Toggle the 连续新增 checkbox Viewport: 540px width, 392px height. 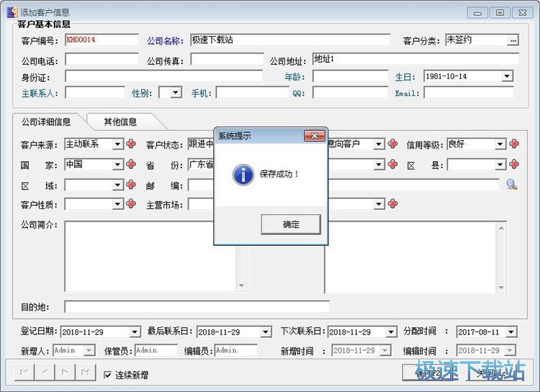[108, 375]
